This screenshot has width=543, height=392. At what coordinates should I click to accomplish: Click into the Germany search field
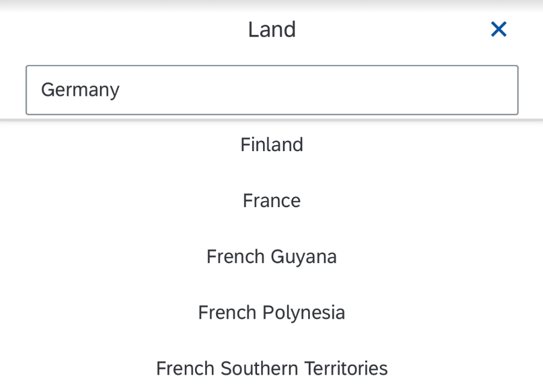click(271, 90)
